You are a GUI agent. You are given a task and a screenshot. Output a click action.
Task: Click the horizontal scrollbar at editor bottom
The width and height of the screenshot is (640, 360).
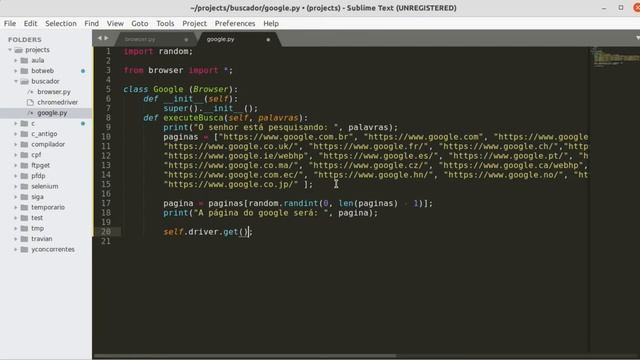(x=245, y=356)
